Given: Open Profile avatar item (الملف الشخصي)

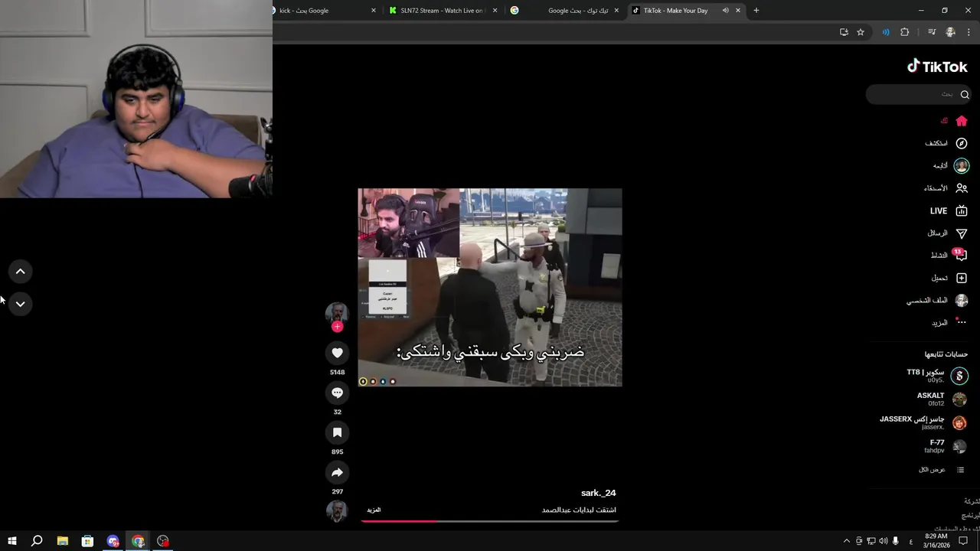Looking at the screenshot, I should coord(962,300).
